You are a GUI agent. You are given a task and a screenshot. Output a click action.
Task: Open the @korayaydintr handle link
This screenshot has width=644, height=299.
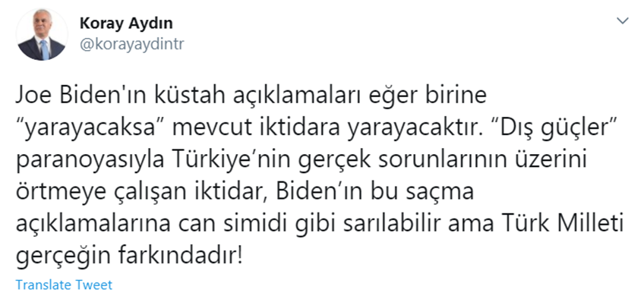pos(132,45)
